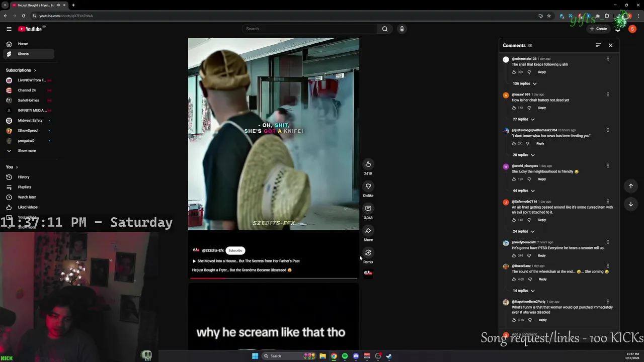The width and height of the screenshot is (644, 362).
Task: Open the Remix option
Action: 368,253
